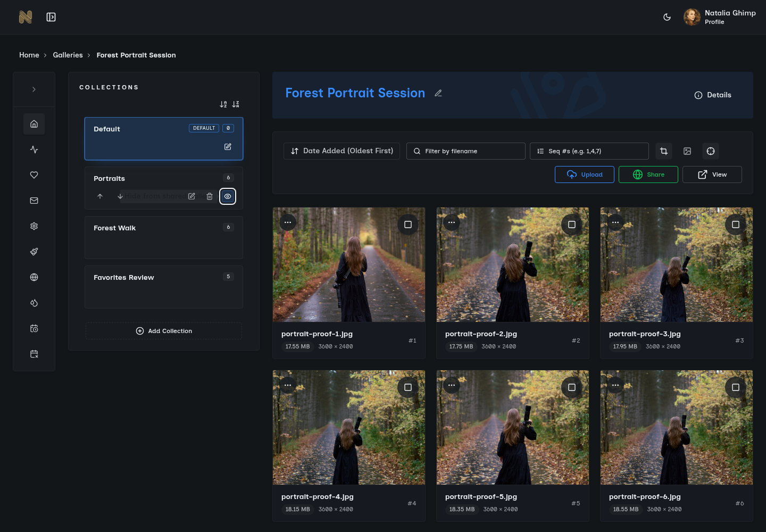Open the settings gear sidebar icon
Image resolution: width=766 pixels, height=532 pixels.
click(x=34, y=226)
